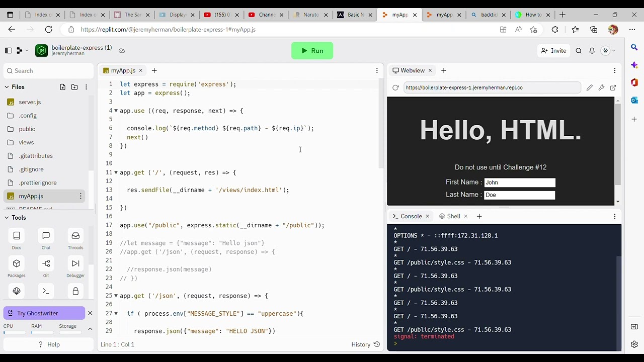Open webview devtools wrench icon
644x362 pixels.
tap(601, 87)
